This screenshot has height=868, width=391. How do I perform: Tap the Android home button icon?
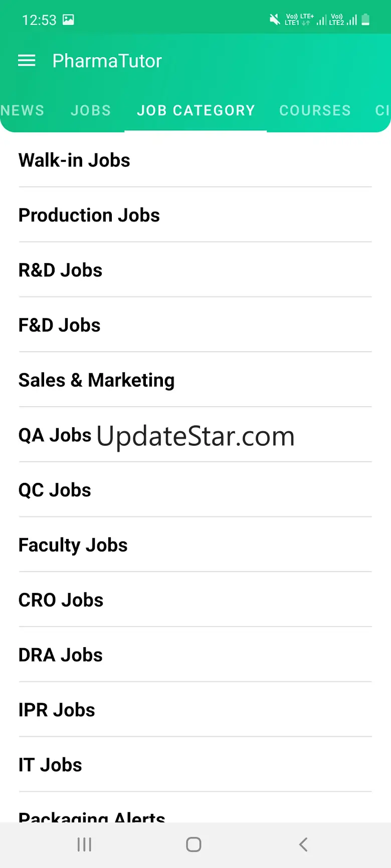click(x=193, y=844)
